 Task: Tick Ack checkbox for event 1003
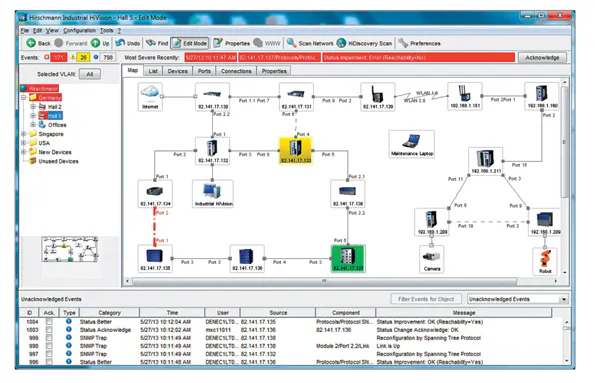tap(49, 329)
